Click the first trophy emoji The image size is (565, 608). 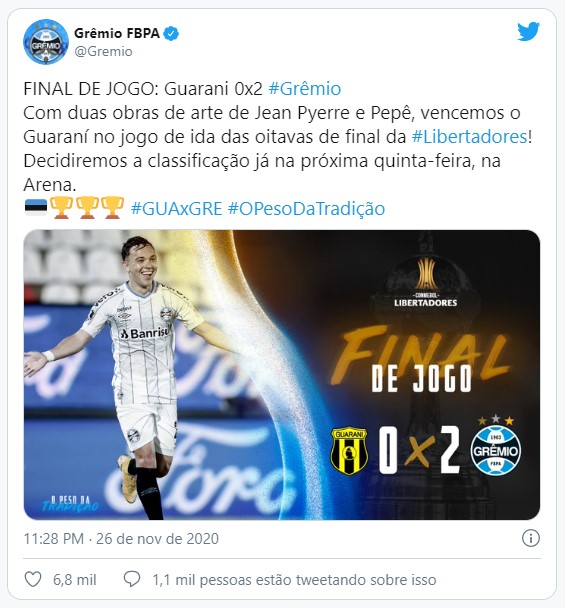[62, 208]
